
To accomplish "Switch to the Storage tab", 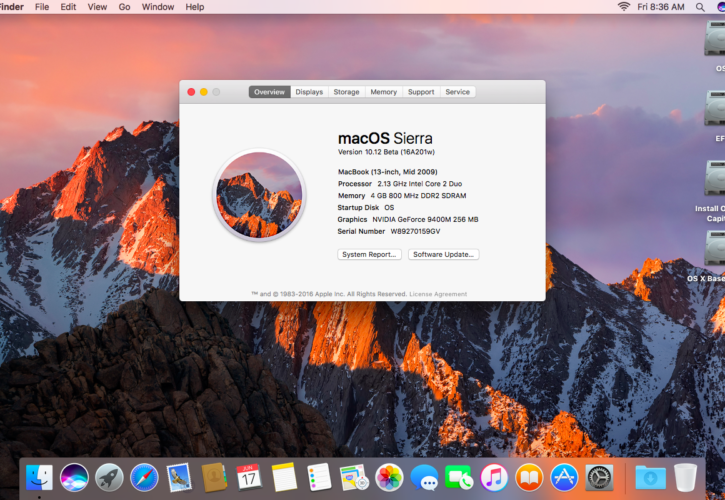I will tap(346, 92).
